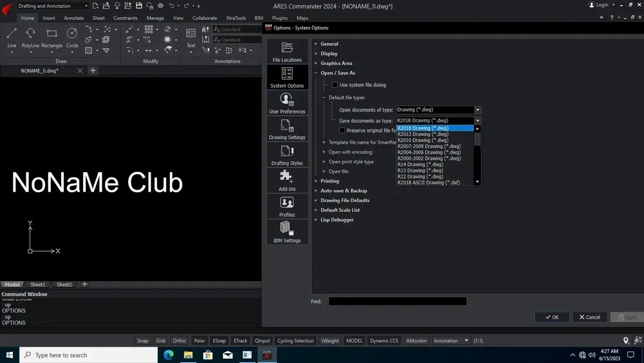Enable Use system file dialog checkbox

(x=335, y=84)
